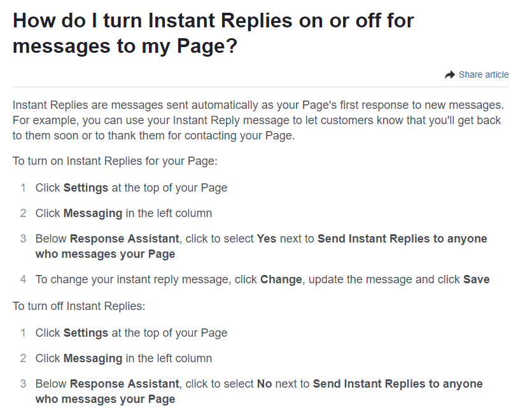Open the Share article link
Image resolution: width=532 pixels, height=415 pixels.
click(484, 74)
